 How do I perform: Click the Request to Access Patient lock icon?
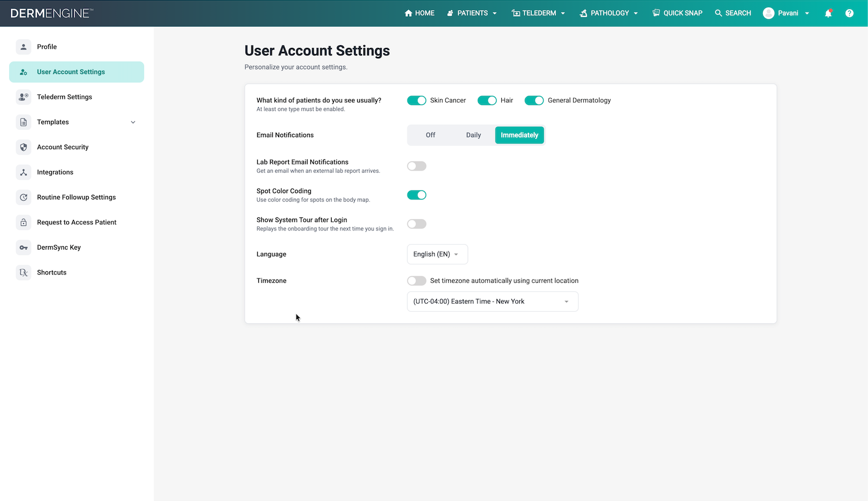point(24,223)
